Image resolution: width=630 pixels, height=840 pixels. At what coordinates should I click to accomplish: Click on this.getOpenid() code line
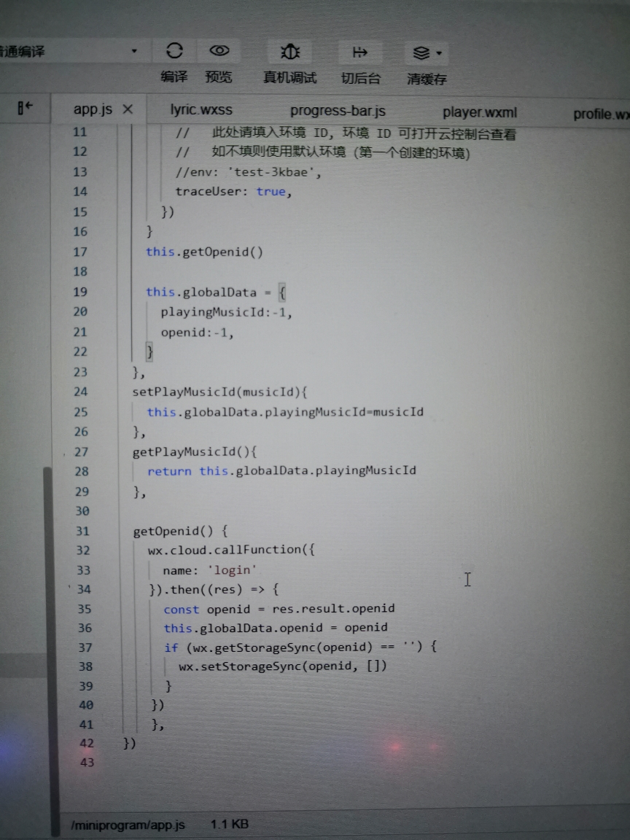coord(204,252)
